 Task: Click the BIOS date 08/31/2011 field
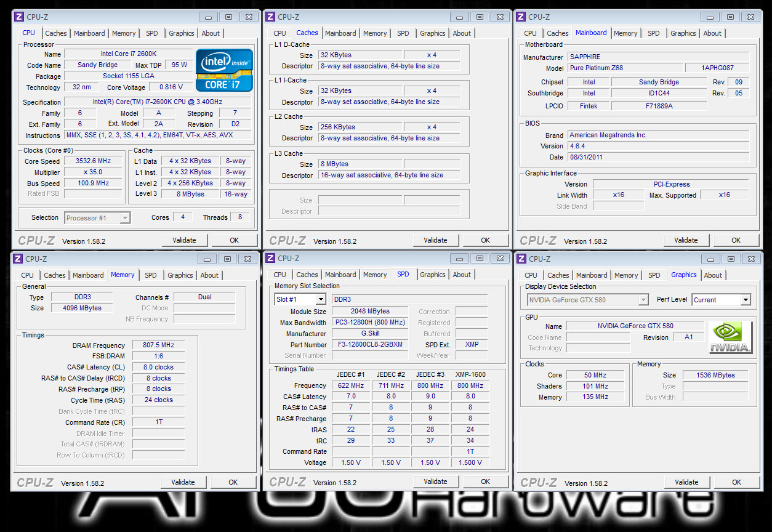point(658,158)
